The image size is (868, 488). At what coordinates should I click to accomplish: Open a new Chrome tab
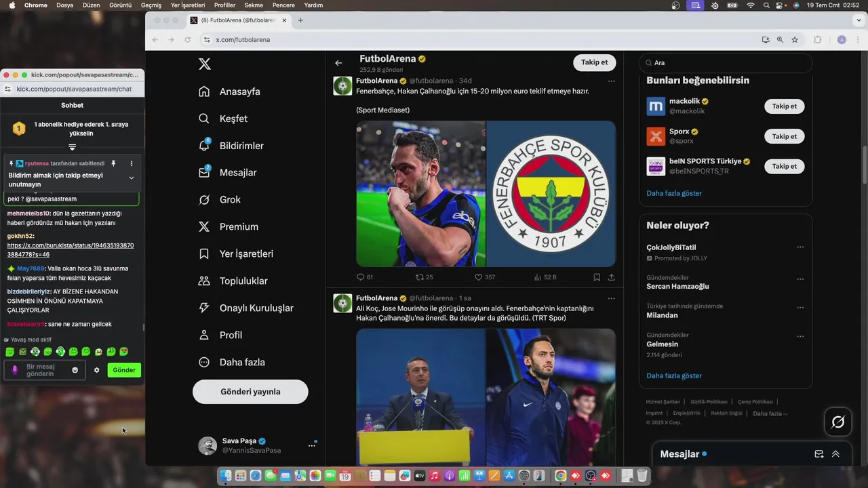coord(300,20)
